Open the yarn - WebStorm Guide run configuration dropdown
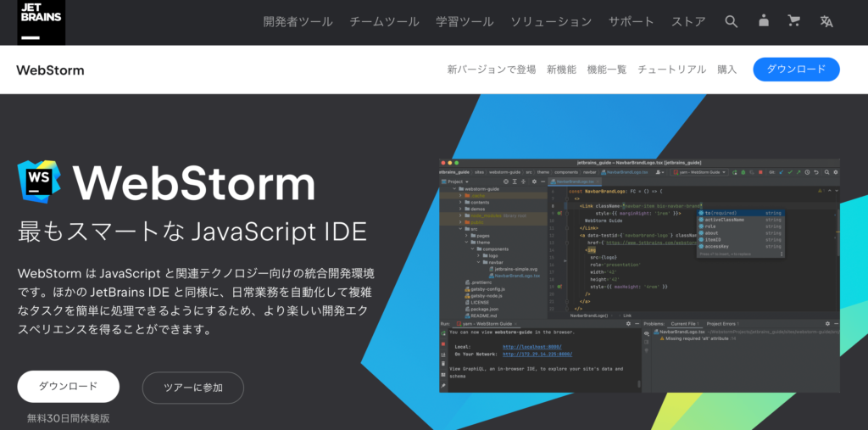Viewport: 868px width, 430px height. pos(699,172)
